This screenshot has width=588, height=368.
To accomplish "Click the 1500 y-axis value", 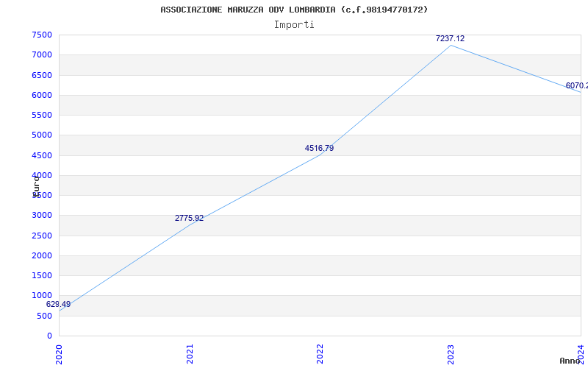I will point(42,275).
